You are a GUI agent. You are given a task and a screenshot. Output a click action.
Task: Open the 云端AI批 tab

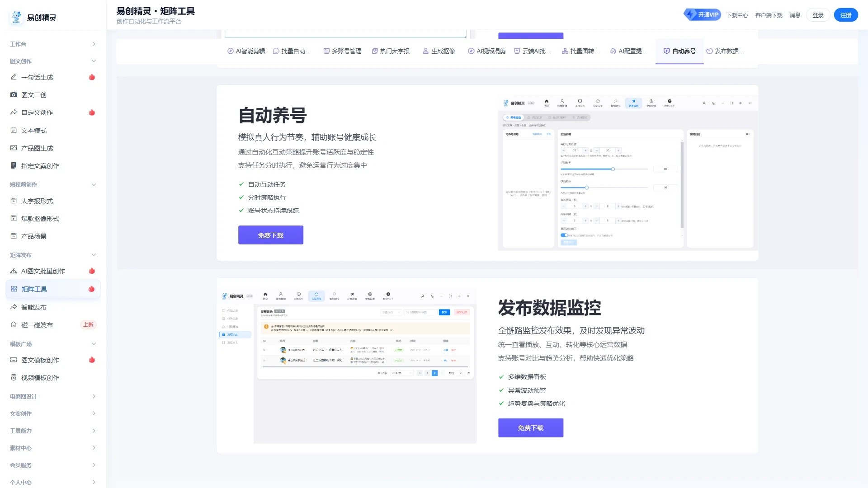click(x=533, y=51)
